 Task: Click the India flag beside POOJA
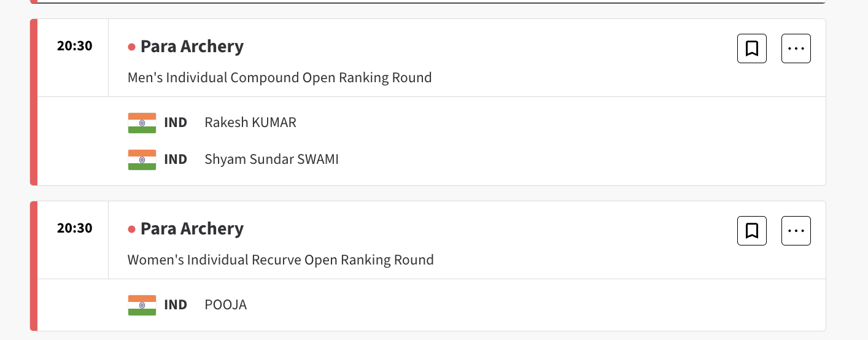[x=142, y=305]
